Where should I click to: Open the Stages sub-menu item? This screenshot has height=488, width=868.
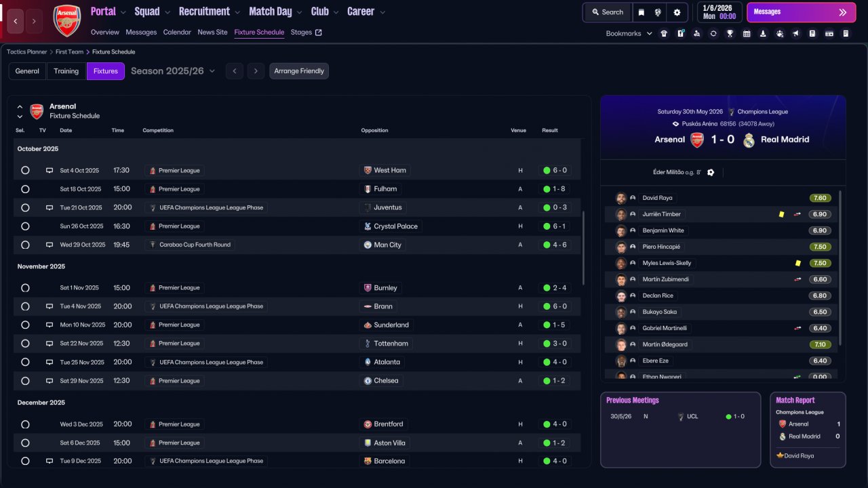(x=307, y=32)
